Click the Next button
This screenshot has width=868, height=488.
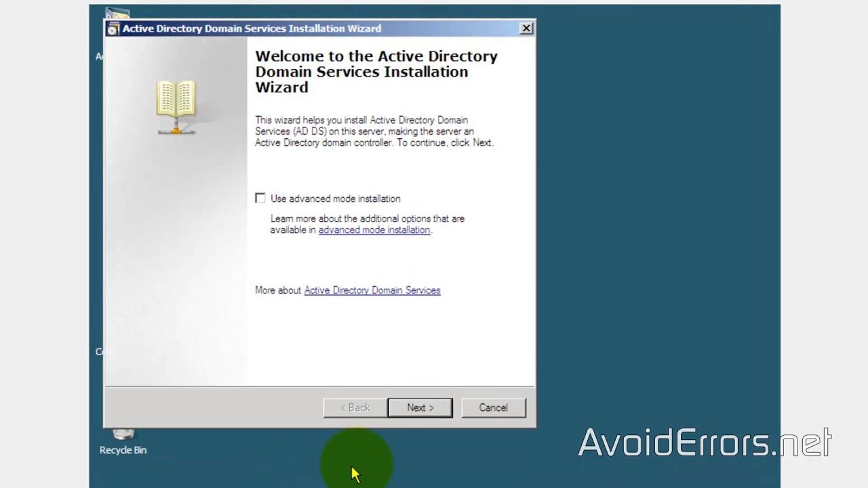tap(420, 407)
